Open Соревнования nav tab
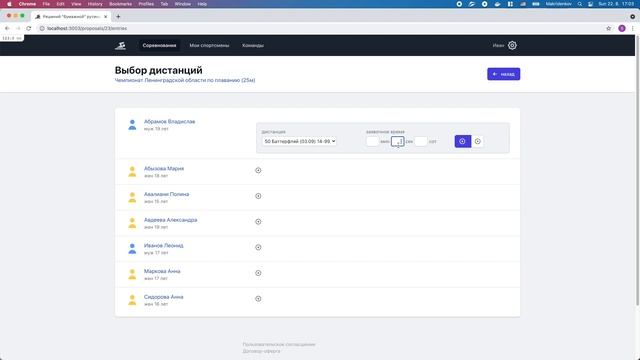This screenshot has width=640, height=360. (159, 45)
